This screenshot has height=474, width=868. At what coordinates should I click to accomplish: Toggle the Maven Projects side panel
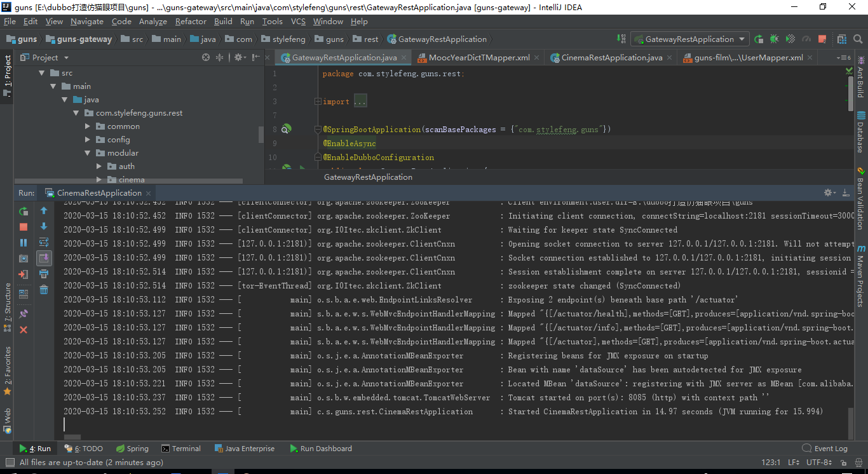(861, 275)
